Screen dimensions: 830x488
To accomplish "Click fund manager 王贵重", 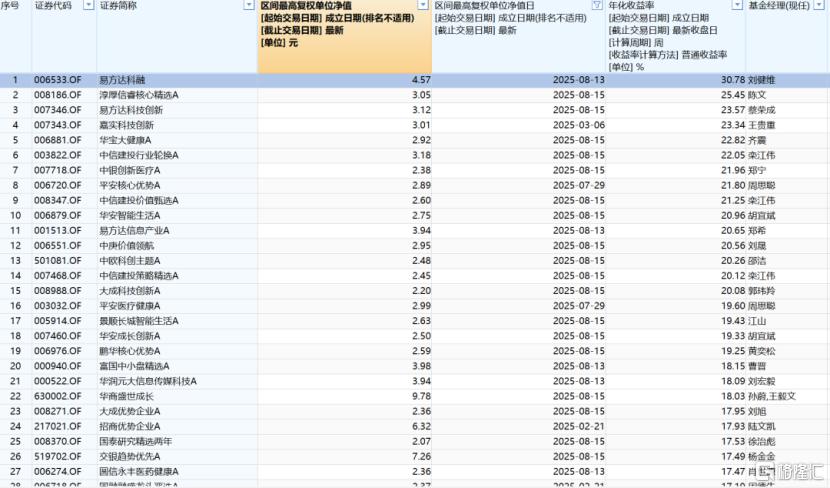I will click(x=762, y=125).
